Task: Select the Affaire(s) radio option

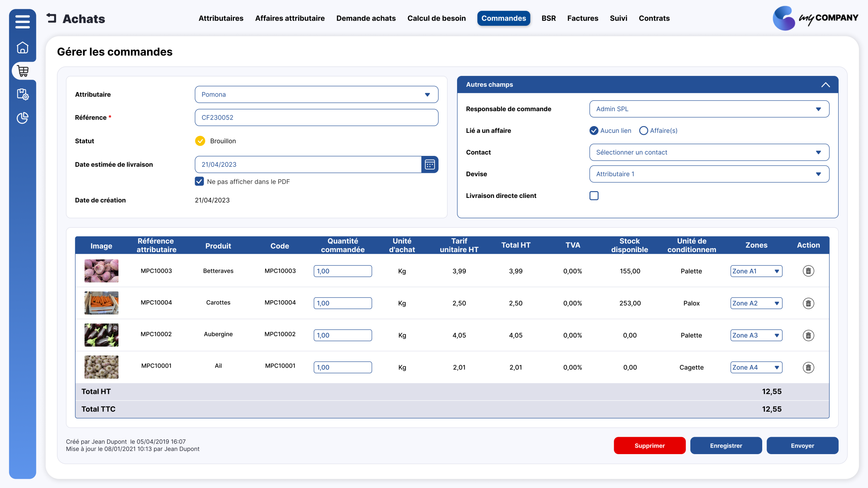Action: [643, 130]
